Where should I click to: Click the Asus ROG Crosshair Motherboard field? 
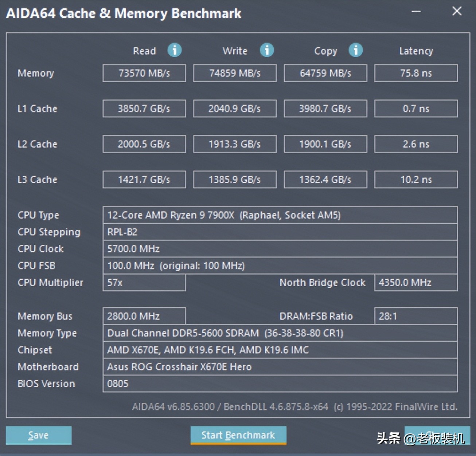click(x=280, y=367)
